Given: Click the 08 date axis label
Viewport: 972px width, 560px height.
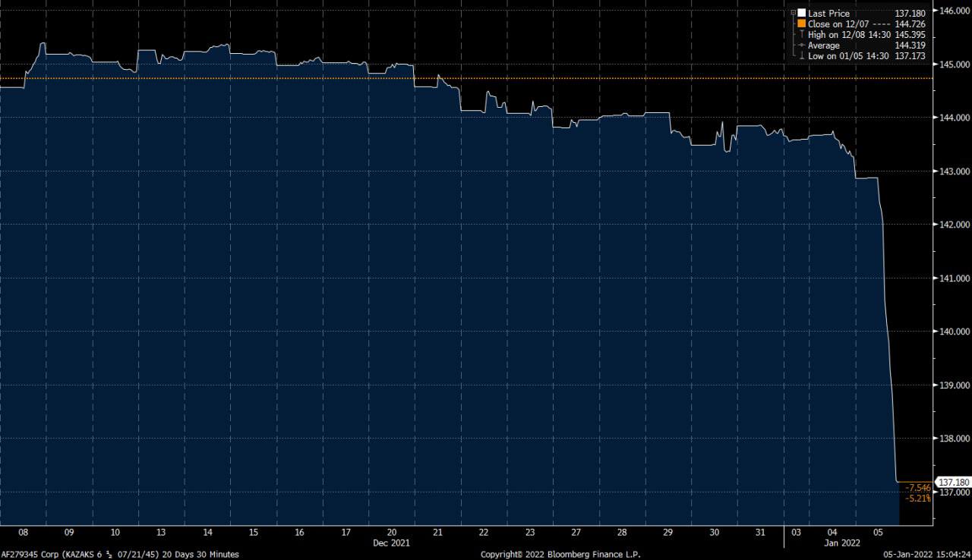Looking at the screenshot, I should pyautogui.click(x=23, y=533).
